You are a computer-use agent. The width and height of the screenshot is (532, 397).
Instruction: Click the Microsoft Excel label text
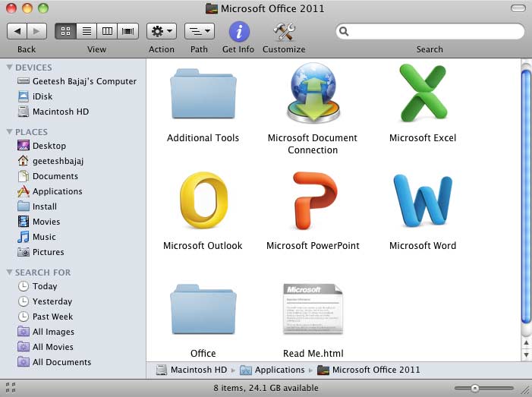[423, 138]
